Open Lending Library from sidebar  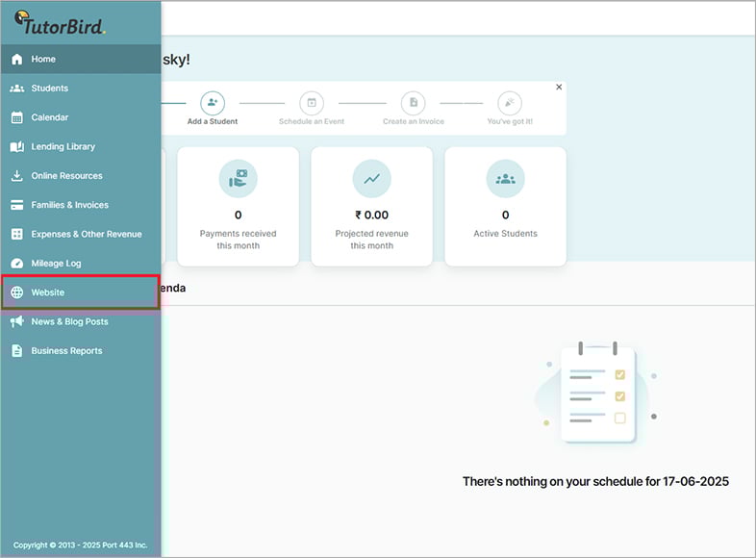[x=81, y=146]
